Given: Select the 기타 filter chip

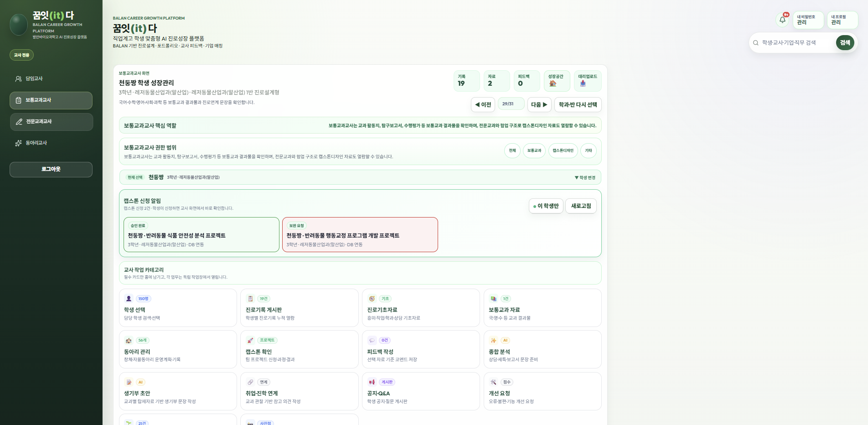Looking at the screenshot, I should point(589,150).
